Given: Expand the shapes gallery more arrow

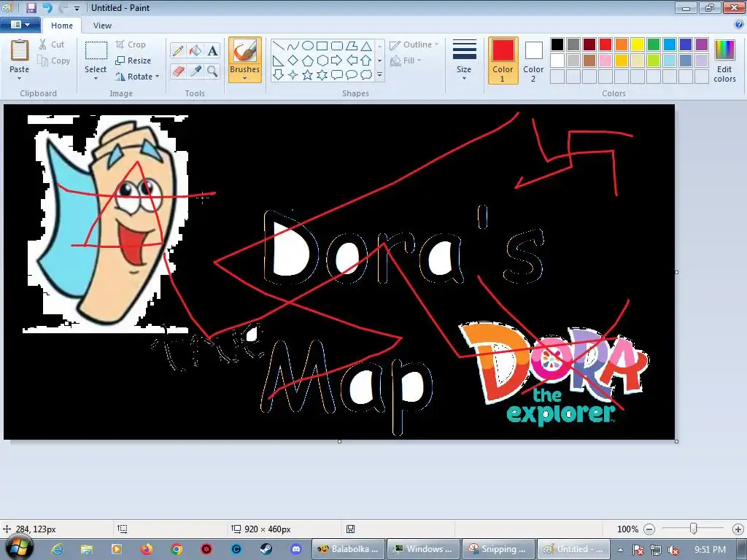Looking at the screenshot, I should pos(379,75).
